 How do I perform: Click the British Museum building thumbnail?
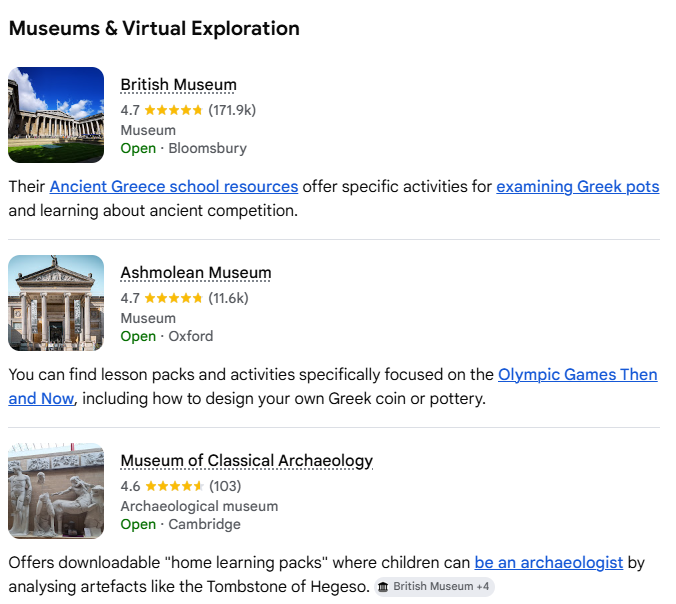tap(56, 115)
